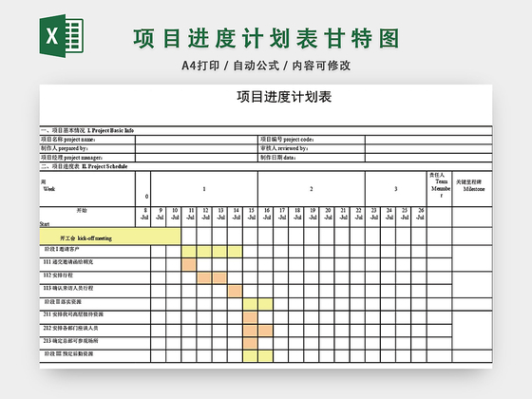Click the 开始 Start row label
532x399 pixels.
coord(87,217)
